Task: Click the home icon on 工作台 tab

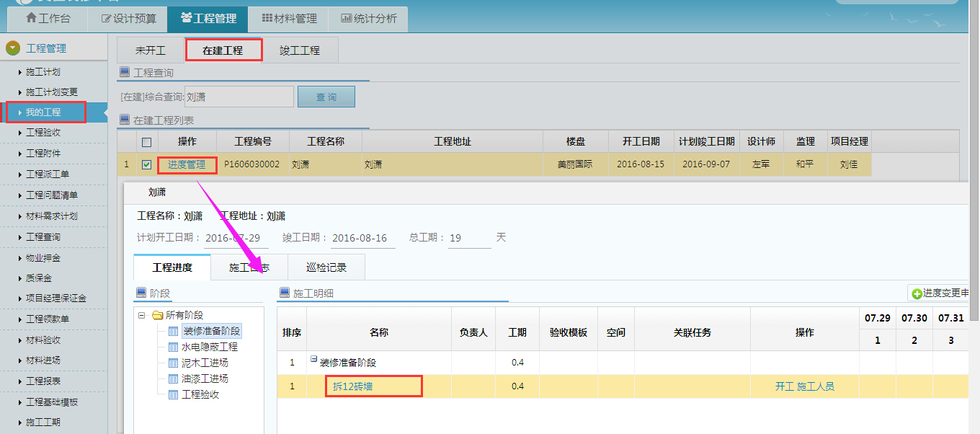Action: tap(31, 19)
